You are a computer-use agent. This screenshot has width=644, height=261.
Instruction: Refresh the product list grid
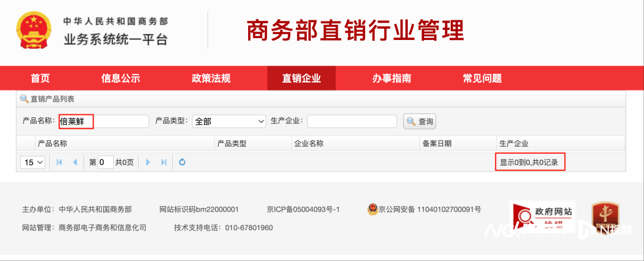click(182, 162)
